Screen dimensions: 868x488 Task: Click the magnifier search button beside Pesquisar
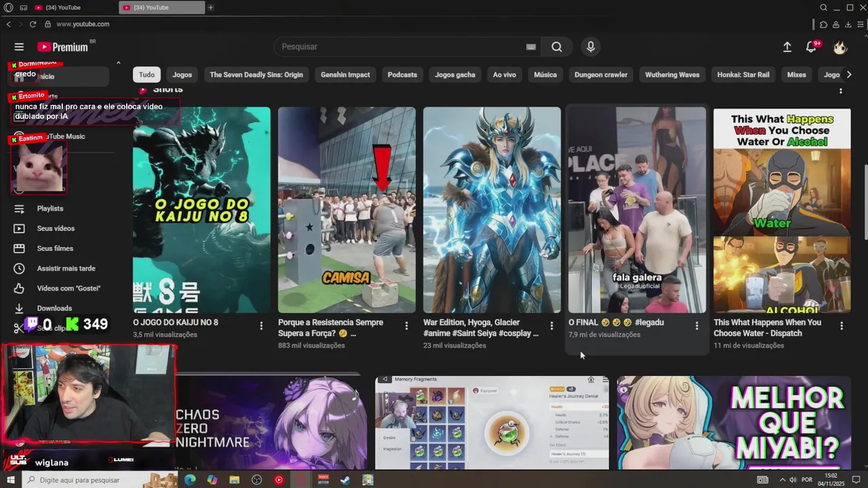click(557, 47)
